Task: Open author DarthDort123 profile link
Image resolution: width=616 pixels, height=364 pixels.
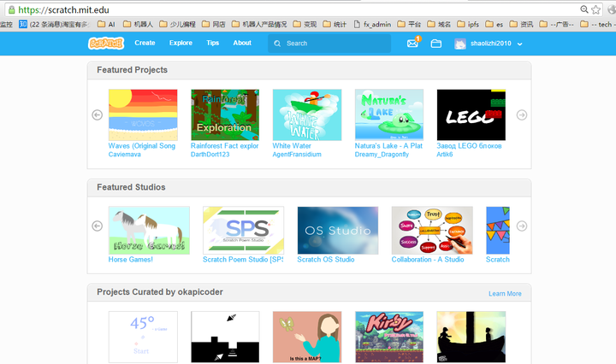Action: pyautogui.click(x=210, y=155)
